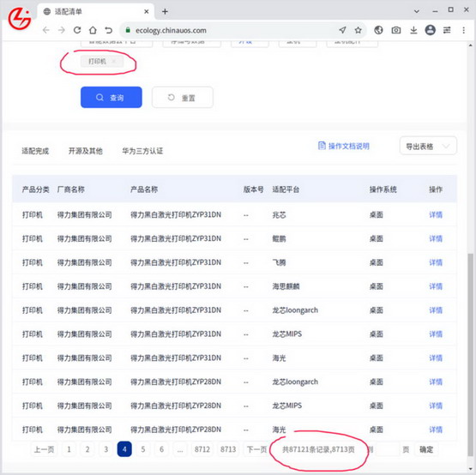Open 详情 for ZYP31DN 海光 row
Viewport: 476px width, 475px height.
(436, 358)
